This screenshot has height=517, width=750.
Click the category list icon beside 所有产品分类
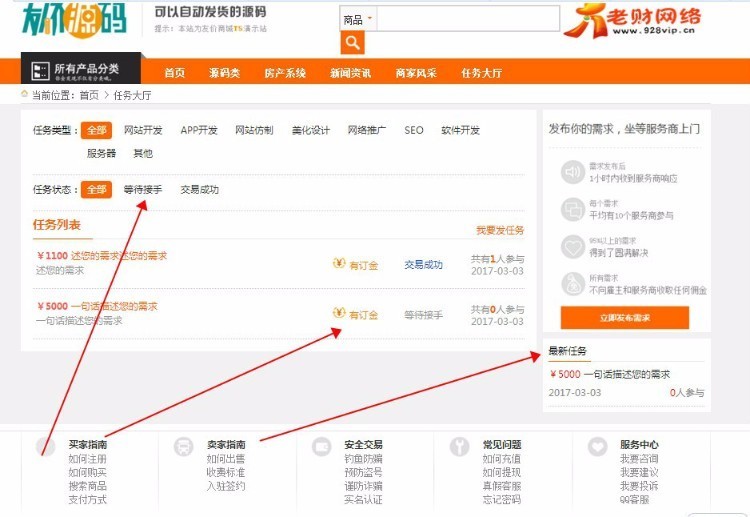tap(40, 71)
